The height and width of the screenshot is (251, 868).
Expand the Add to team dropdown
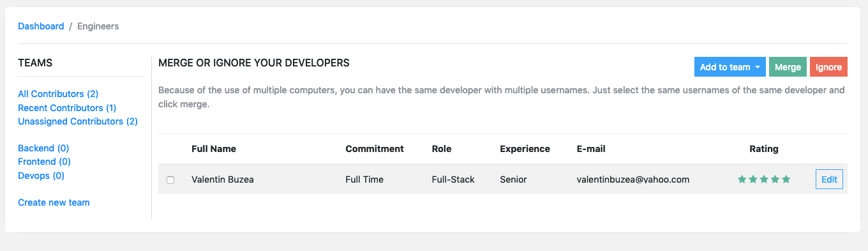pyautogui.click(x=730, y=67)
